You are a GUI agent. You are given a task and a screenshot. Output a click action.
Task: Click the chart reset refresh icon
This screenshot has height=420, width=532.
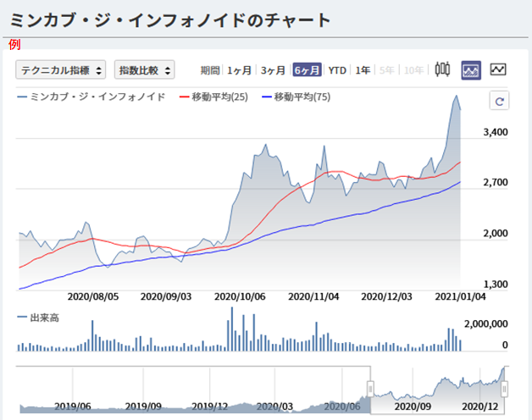tap(499, 102)
